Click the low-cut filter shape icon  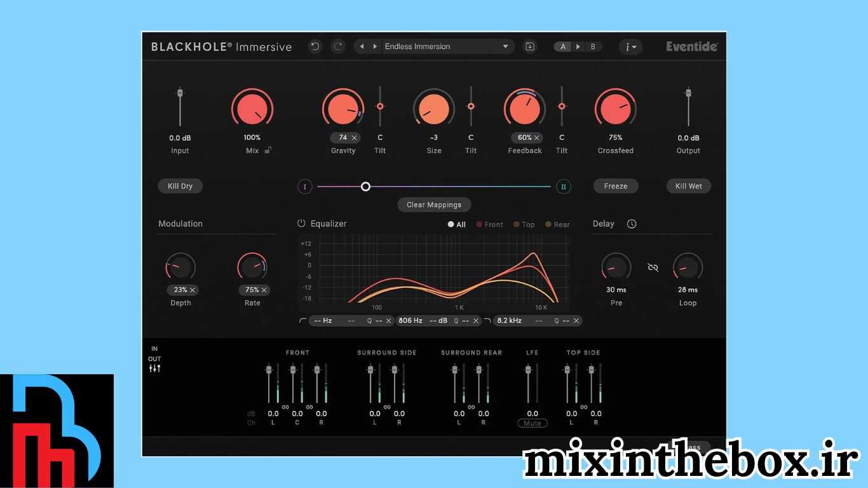[x=302, y=321]
